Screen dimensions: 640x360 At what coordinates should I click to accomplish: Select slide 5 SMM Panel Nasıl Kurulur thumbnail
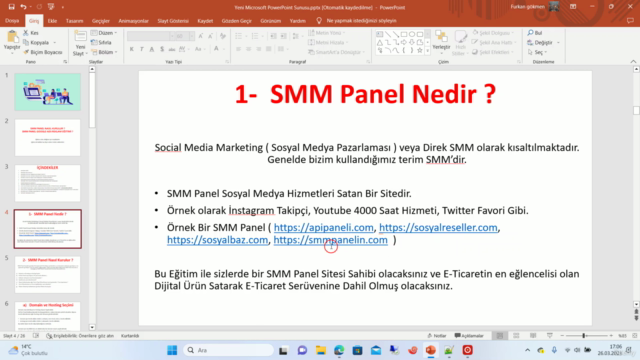tap(48, 275)
